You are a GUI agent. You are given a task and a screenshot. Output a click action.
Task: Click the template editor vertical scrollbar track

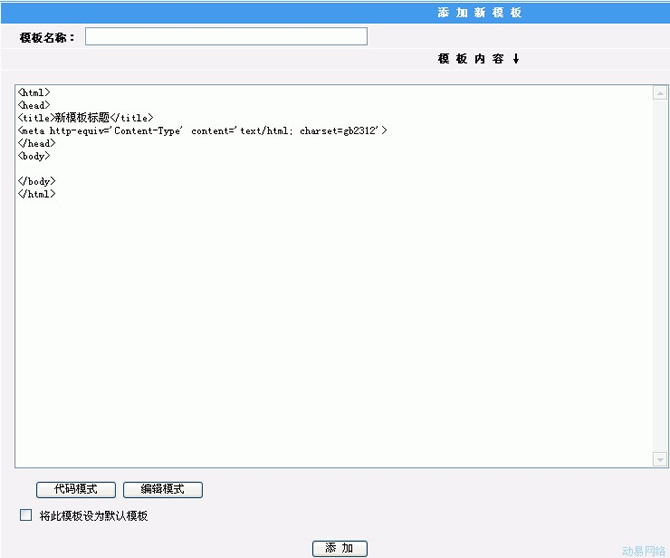[659, 275]
